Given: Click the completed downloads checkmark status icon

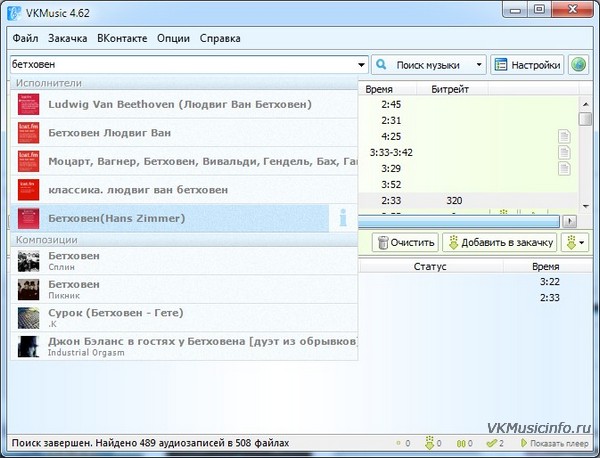Looking at the screenshot, I should 491,443.
